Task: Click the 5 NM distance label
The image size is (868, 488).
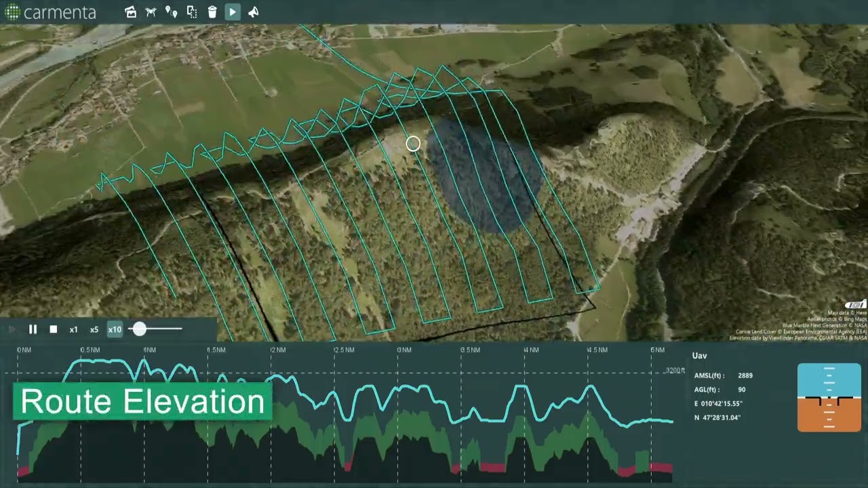Action: [658, 350]
